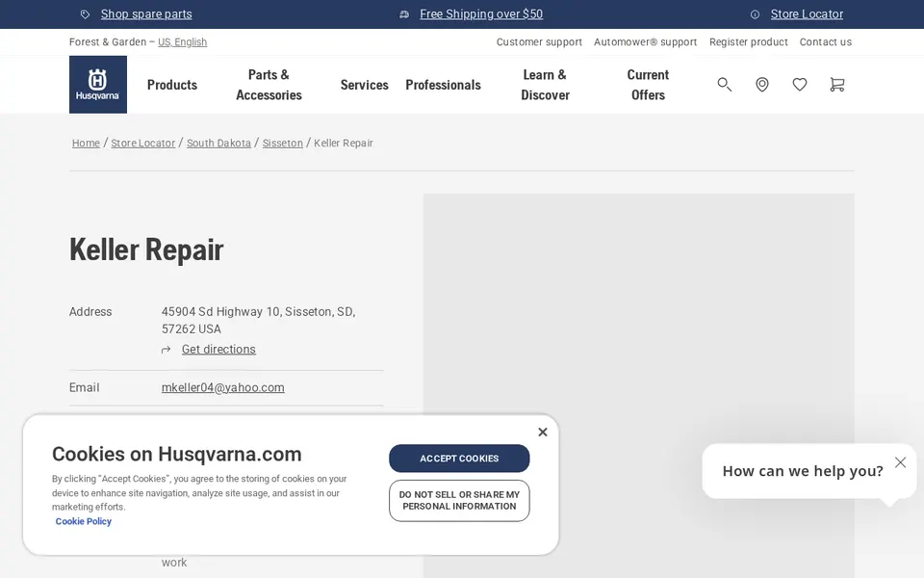Image resolution: width=924 pixels, height=578 pixels.
Task: Click the store locator pin icon
Action: [762, 85]
